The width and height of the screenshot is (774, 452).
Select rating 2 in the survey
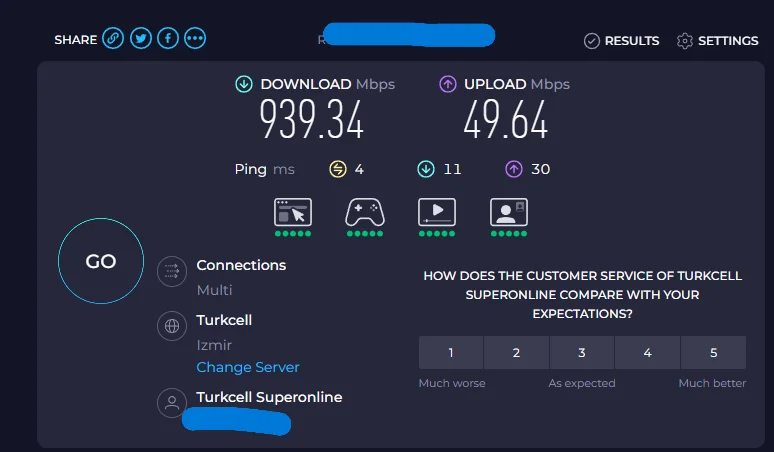(x=516, y=353)
